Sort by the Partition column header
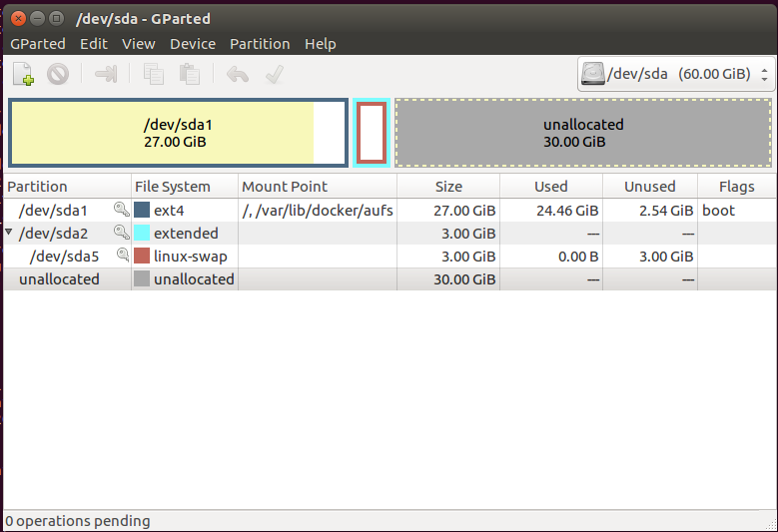 click(x=67, y=187)
